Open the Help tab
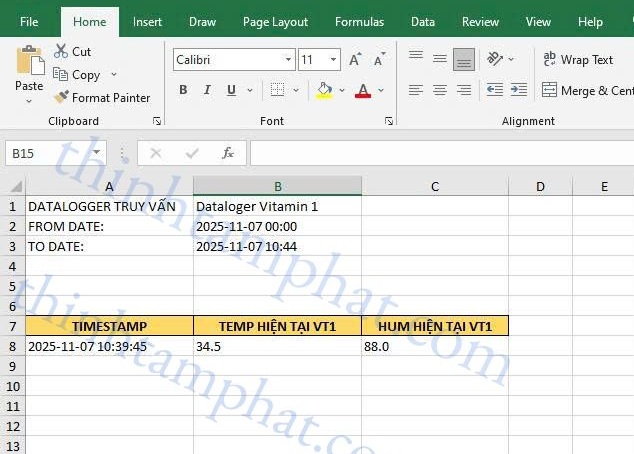This screenshot has height=454, width=634. pos(590,22)
